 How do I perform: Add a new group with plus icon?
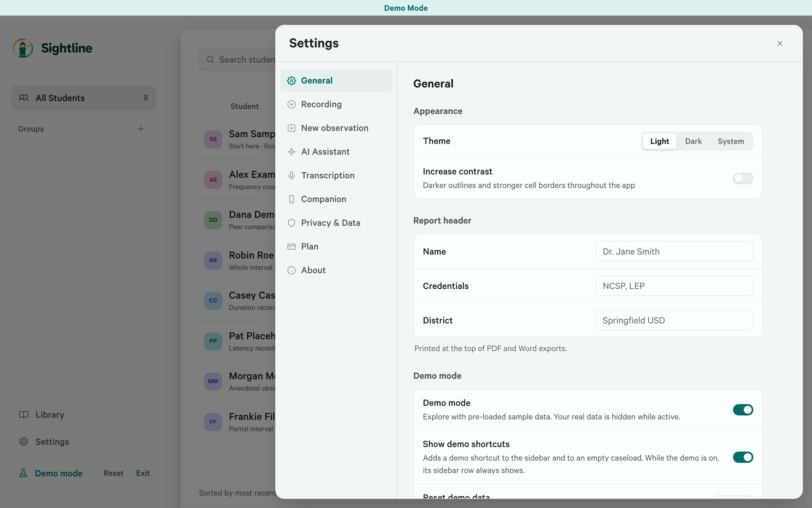pyautogui.click(x=141, y=129)
